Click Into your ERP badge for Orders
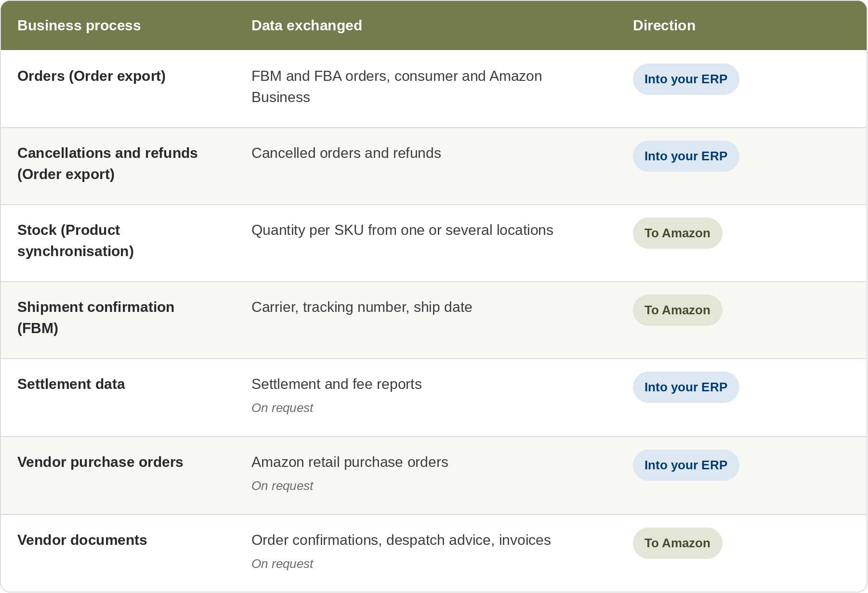868x593 pixels. 686,79
